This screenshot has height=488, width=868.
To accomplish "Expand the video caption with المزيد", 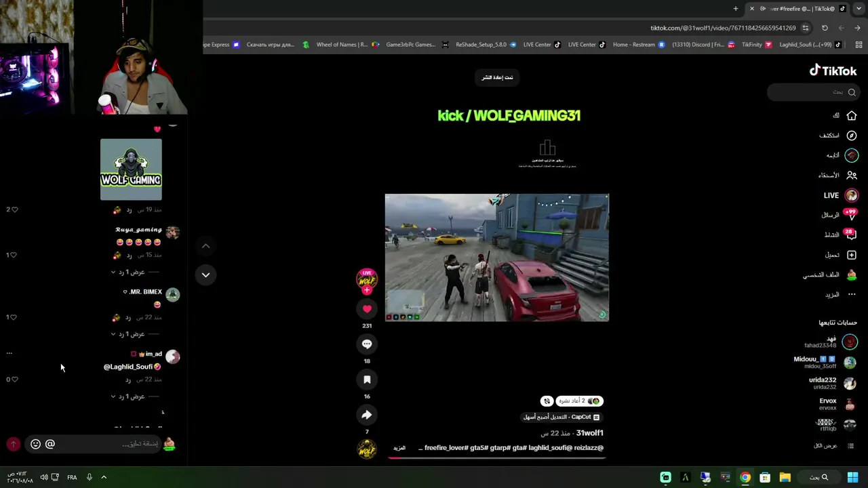I will [x=399, y=448].
